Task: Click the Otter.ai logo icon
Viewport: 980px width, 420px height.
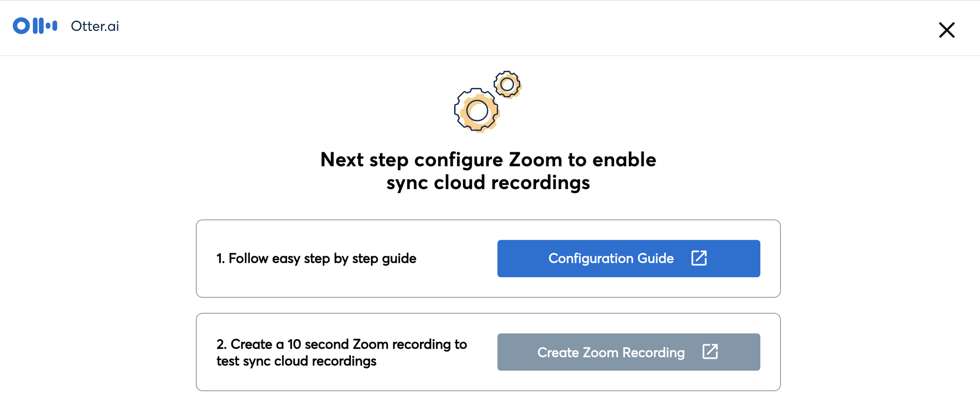Action: [x=35, y=26]
